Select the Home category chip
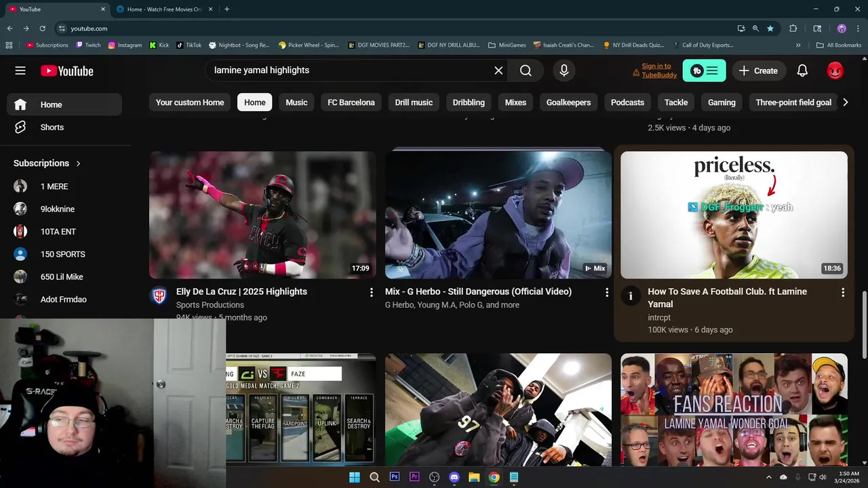868x488 pixels. click(255, 102)
